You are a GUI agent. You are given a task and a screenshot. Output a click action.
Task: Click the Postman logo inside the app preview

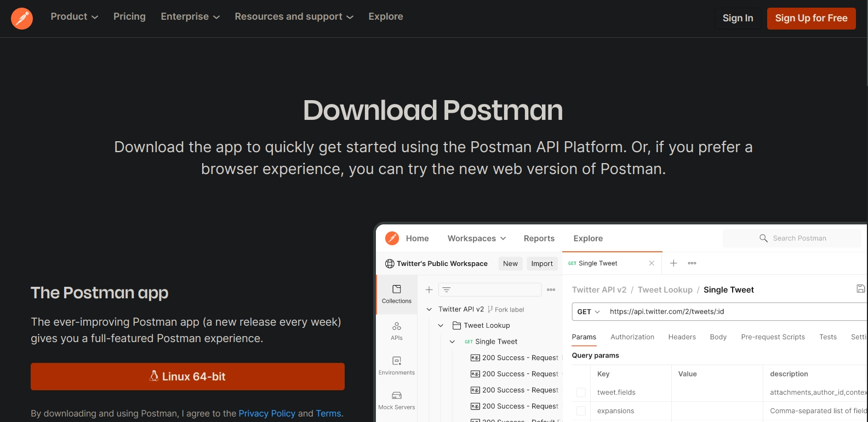tap(392, 238)
